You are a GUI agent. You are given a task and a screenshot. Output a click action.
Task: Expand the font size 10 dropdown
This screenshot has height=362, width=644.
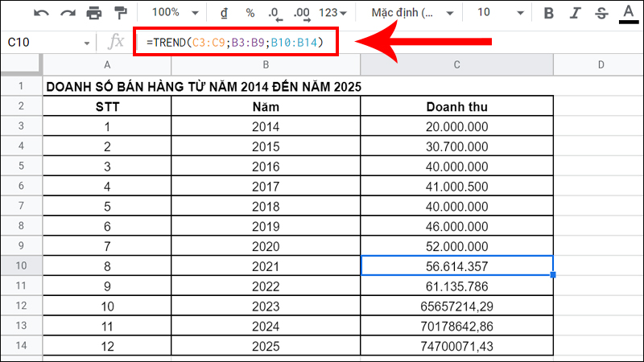494,13
